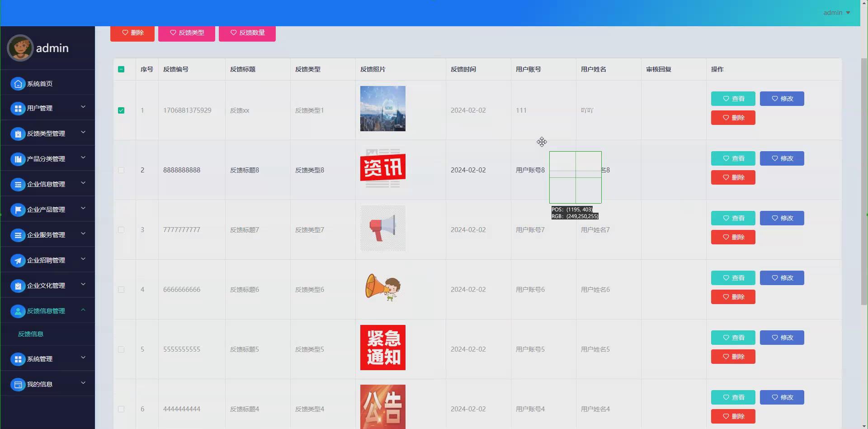Click the 反馈信息管理 user icon
This screenshot has width=868, height=429.
coord(18,311)
